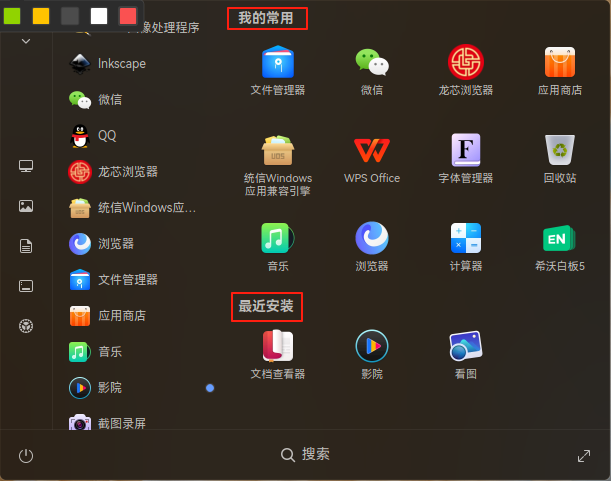Open 浏览器 under 我的常用

point(372,247)
